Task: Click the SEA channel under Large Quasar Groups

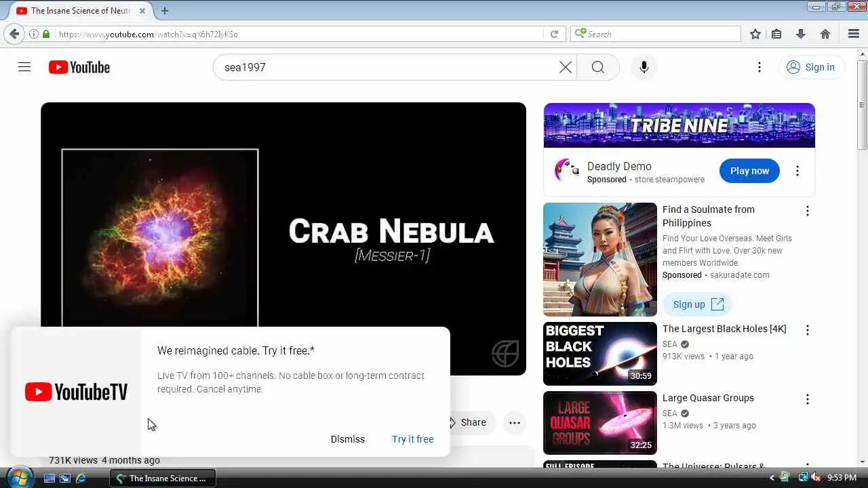Action: tap(670, 413)
